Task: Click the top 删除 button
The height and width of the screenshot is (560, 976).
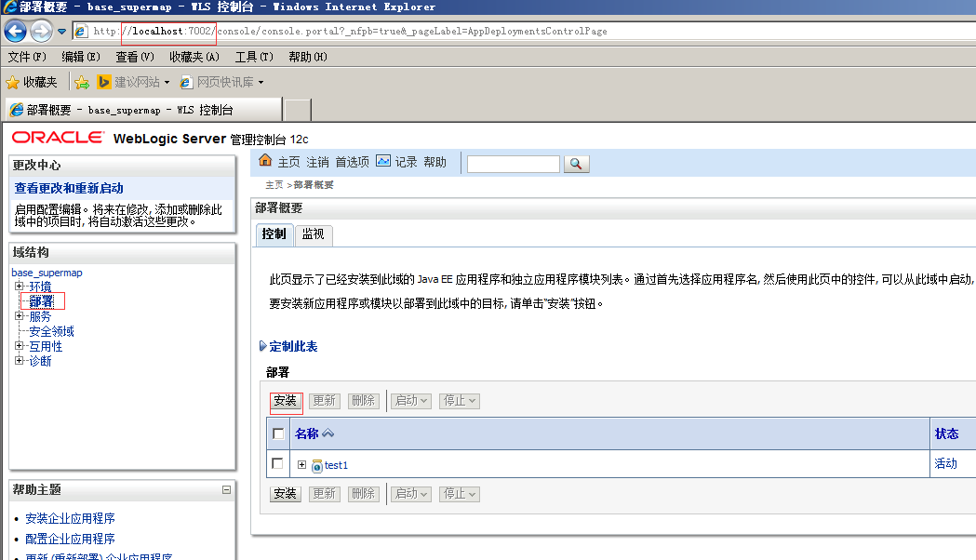Action: point(364,401)
